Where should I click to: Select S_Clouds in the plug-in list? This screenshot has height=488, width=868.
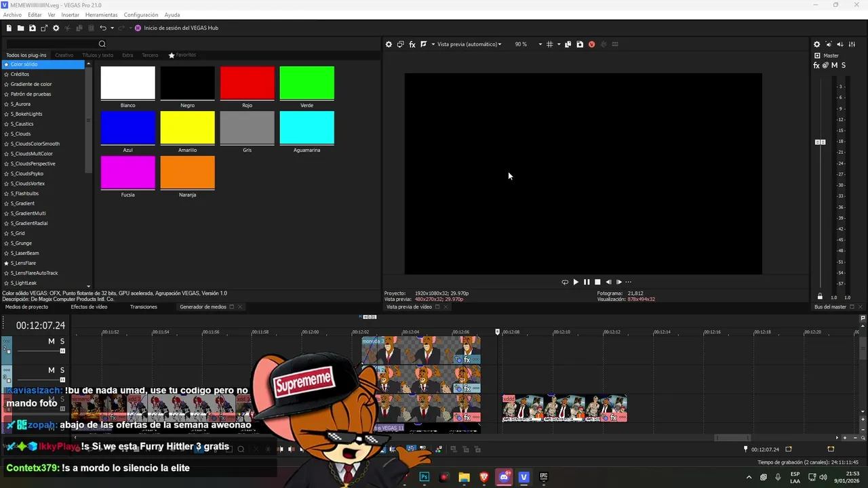(20, 134)
